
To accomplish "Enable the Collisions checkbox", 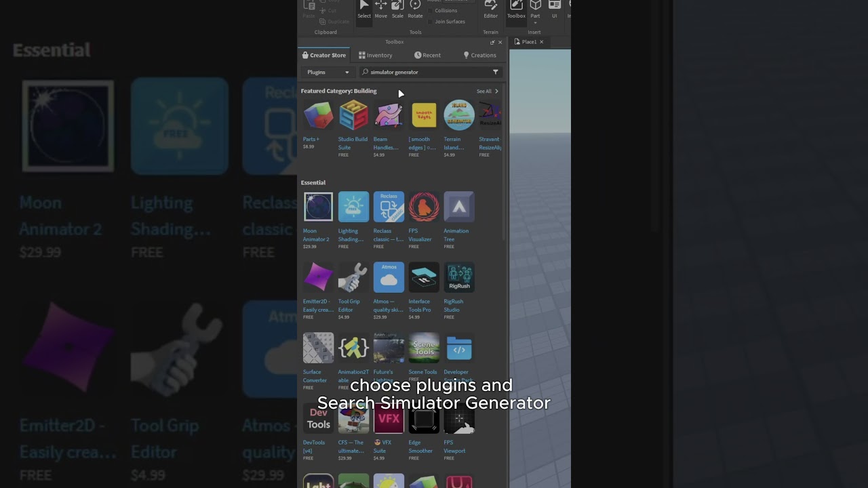I will [431, 11].
